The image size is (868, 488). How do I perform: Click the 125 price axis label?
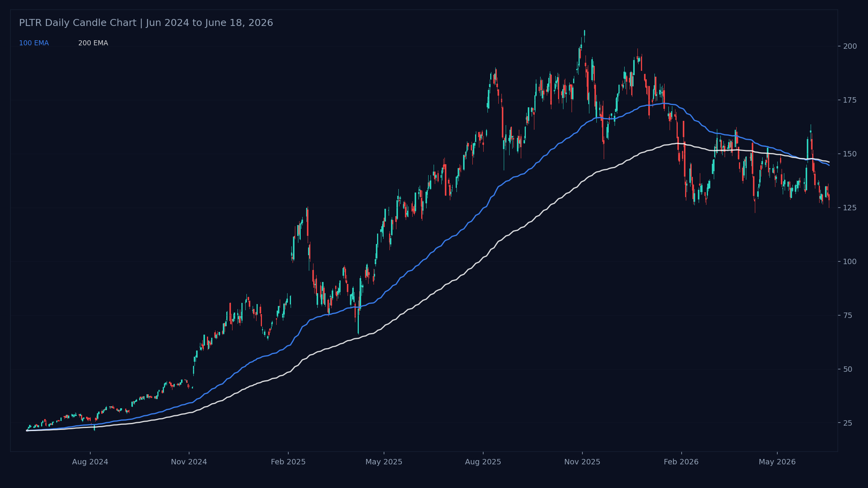850,208
